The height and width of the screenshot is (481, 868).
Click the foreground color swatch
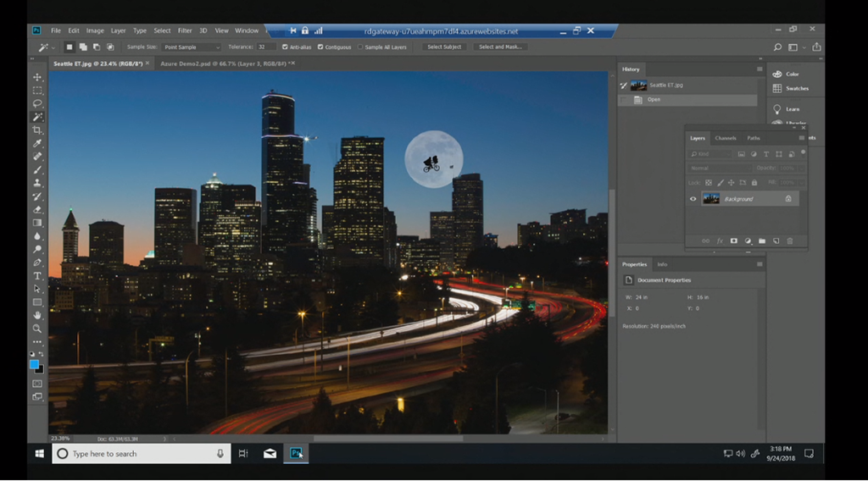pos(35,364)
